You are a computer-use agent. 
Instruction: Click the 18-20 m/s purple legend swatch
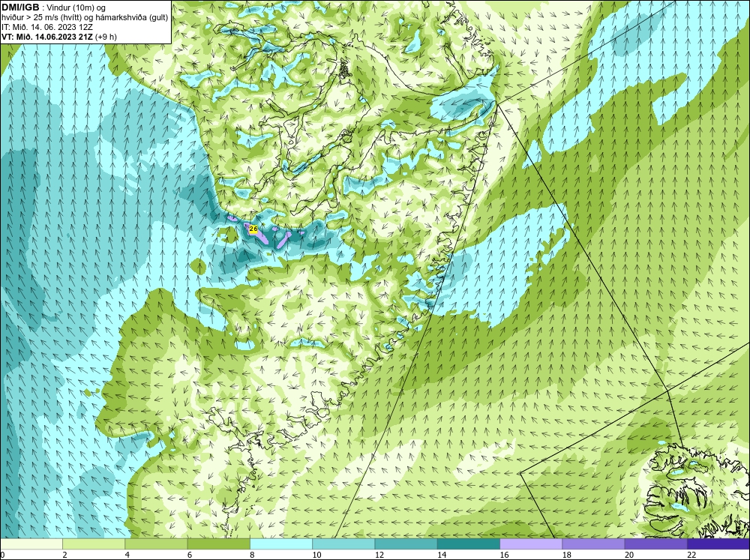[x=593, y=544]
